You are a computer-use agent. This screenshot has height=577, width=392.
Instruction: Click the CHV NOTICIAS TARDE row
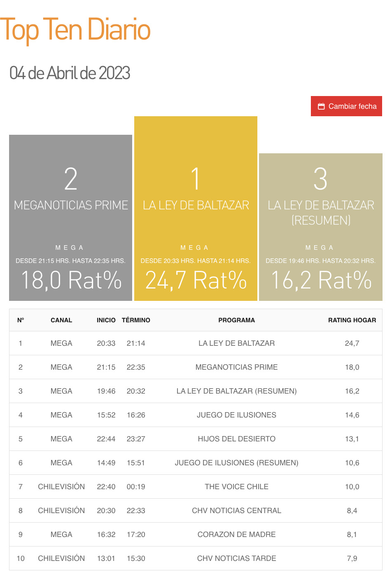point(237,558)
